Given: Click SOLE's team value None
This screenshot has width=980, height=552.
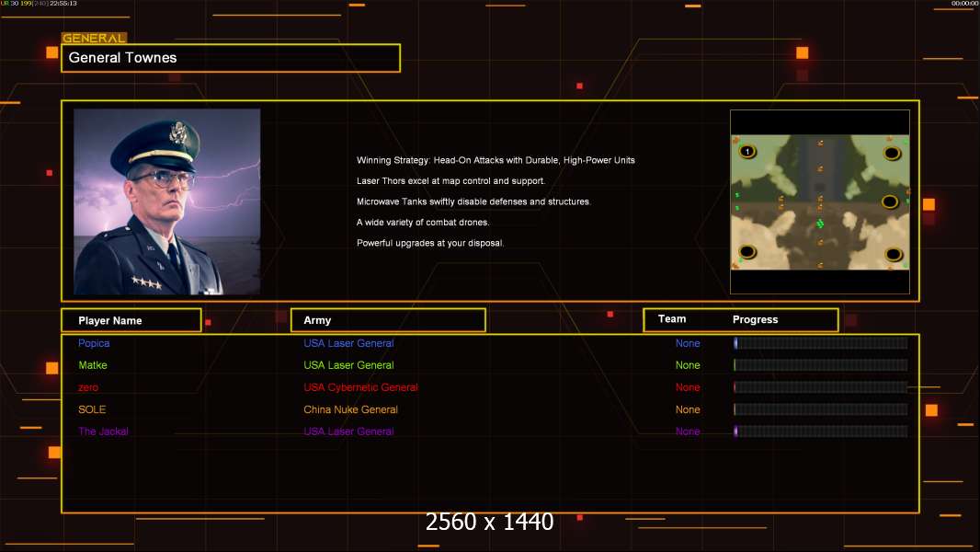Looking at the screenshot, I should pos(688,409).
